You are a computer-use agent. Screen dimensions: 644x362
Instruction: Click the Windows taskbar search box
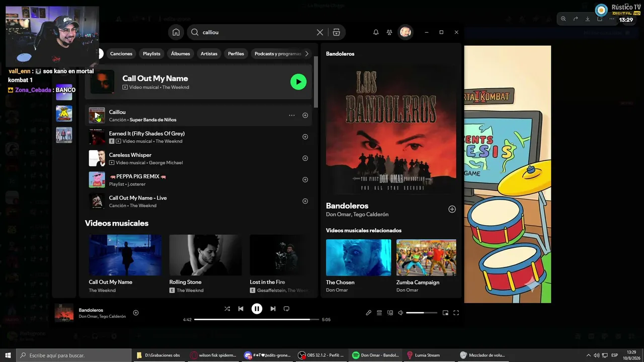(74, 355)
